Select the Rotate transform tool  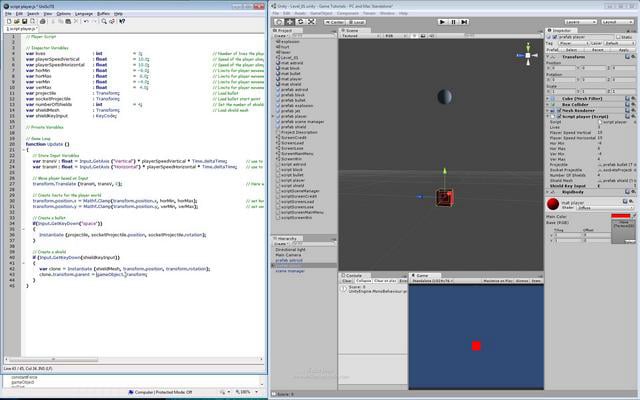[x=301, y=22]
